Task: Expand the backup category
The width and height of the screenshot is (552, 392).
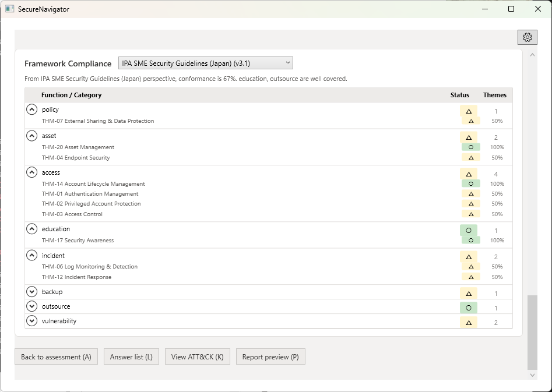Action: coord(31,291)
